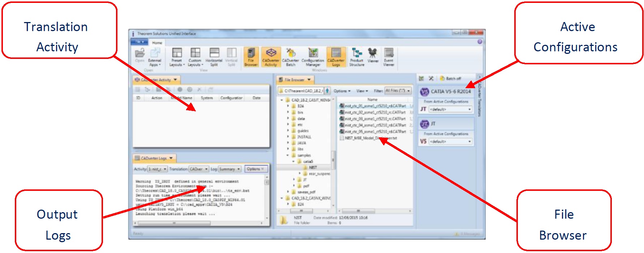The height and width of the screenshot is (253, 644).
Task: Click the Name column header in file list
Action: (373, 99)
